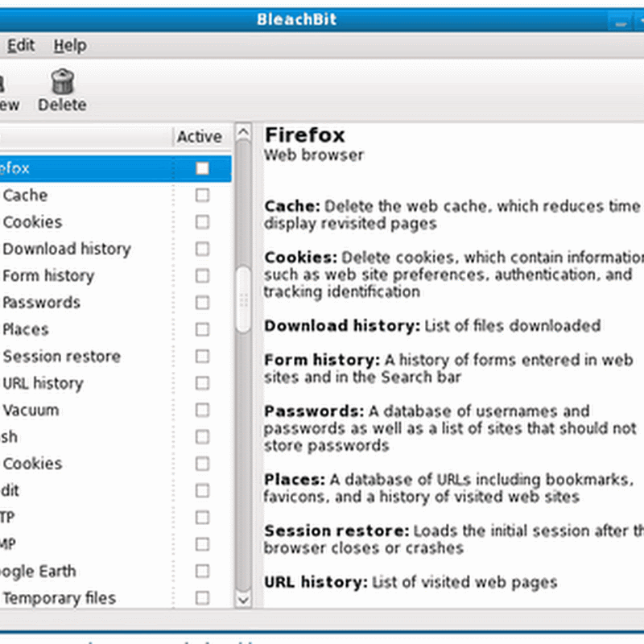The width and height of the screenshot is (644, 644).
Task: Select the Passwords row
Action: coord(116,303)
